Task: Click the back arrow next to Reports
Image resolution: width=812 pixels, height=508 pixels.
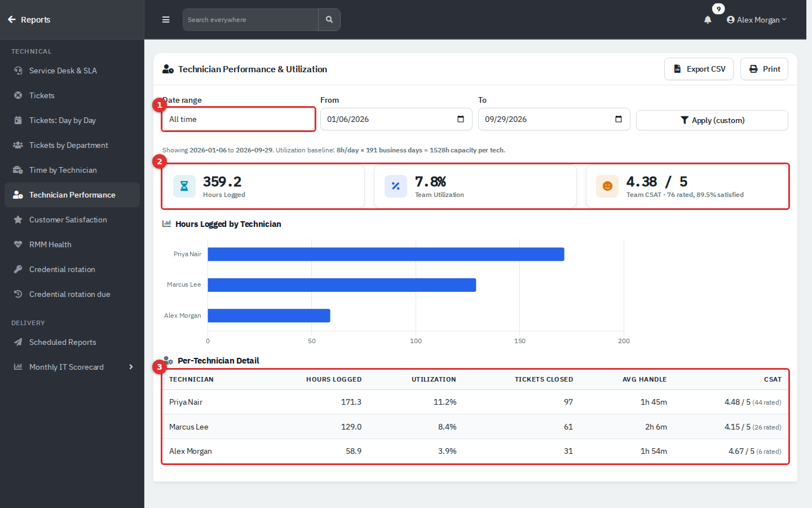Action: coord(12,20)
